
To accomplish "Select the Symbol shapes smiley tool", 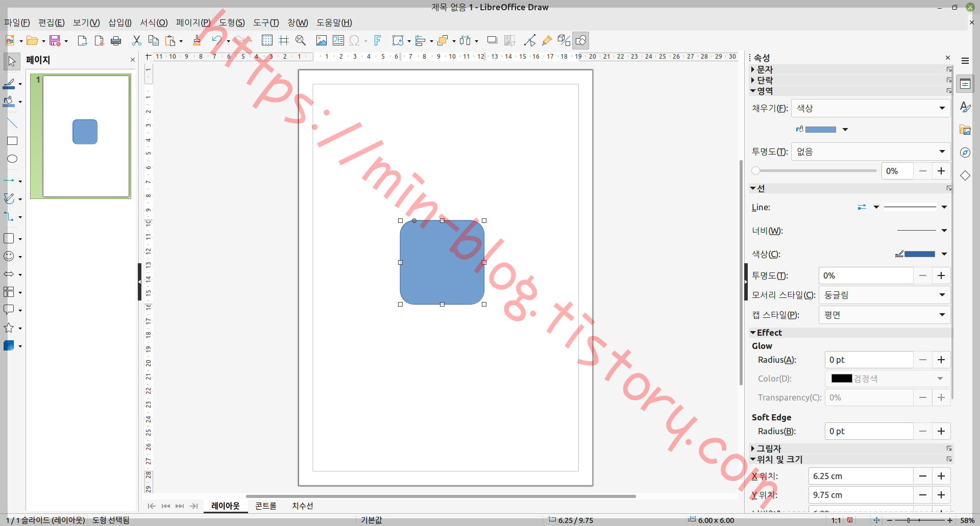I will (x=9, y=256).
